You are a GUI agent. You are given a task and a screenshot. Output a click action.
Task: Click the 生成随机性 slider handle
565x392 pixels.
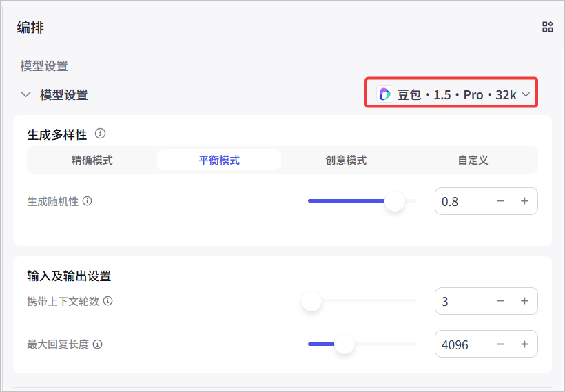point(395,201)
